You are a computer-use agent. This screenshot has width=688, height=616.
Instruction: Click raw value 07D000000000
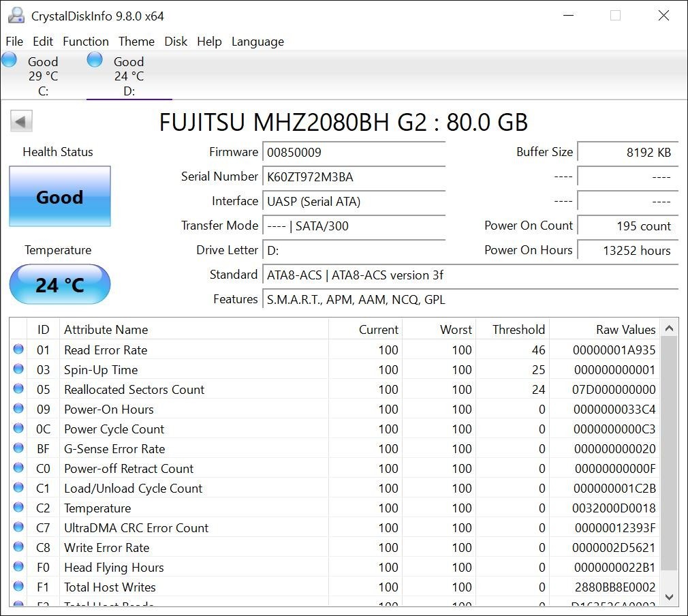(613, 390)
